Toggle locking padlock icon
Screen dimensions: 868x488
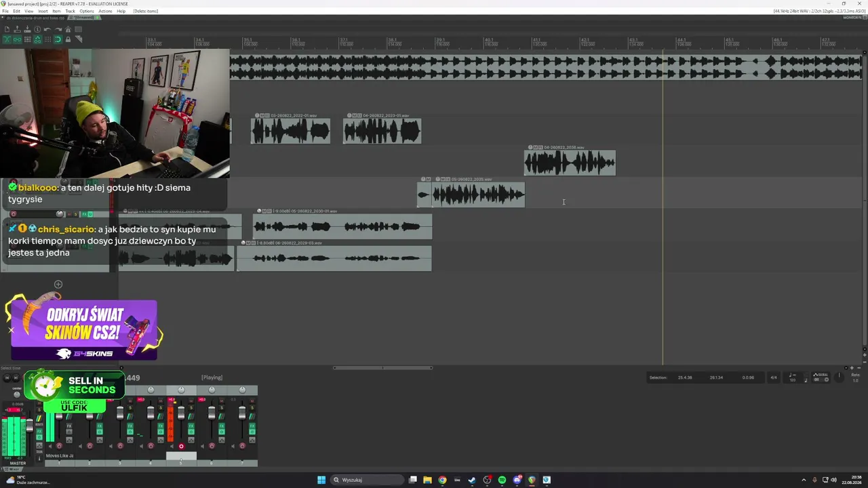(x=68, y=39)
